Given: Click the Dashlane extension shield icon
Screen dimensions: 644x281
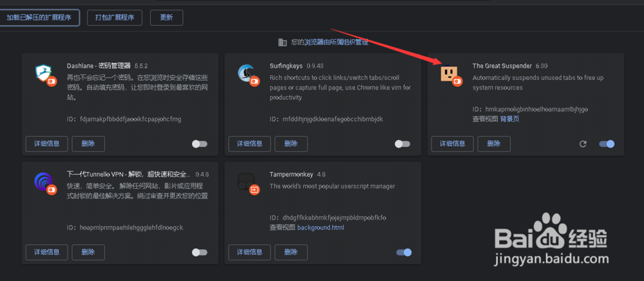Looking at the screenshot, I should pos(43,73).
